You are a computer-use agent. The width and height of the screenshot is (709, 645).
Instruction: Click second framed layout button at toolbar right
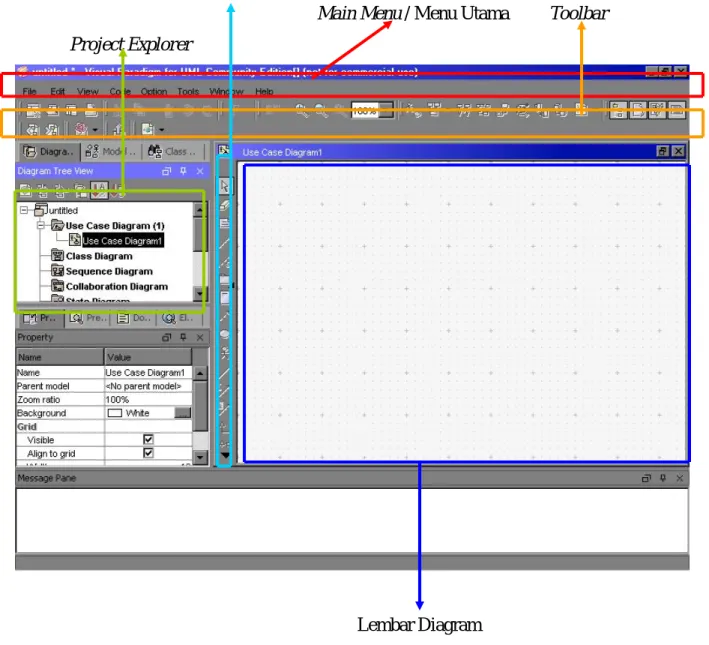(x=638, y=110)
